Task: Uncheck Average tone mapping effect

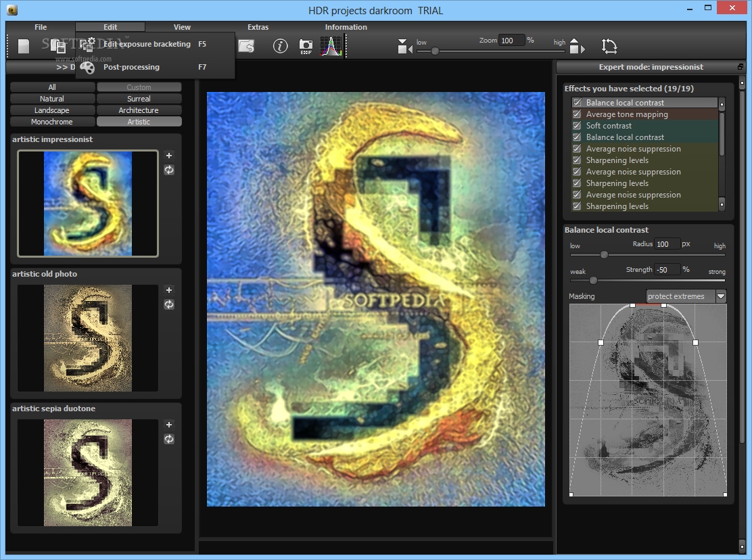Action: coord(578,114)
